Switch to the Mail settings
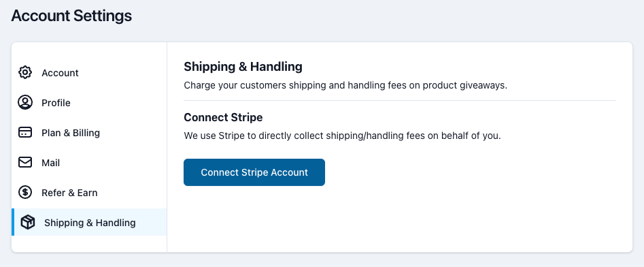This screenshot has width=644, height=267. pos(50,163)
